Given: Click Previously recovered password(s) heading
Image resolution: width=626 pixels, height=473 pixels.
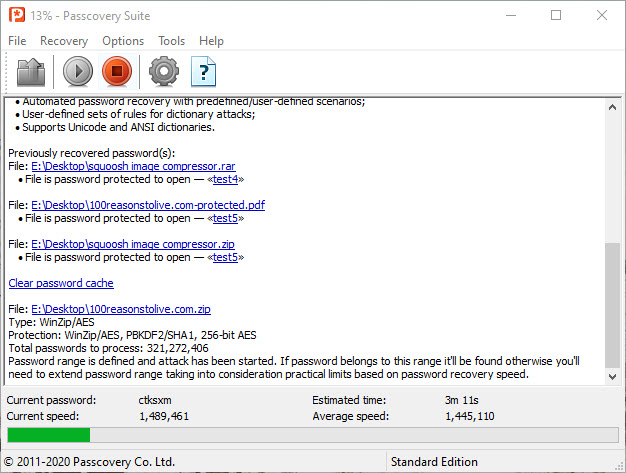Looking at the screenshot, I should coord(91,153).
